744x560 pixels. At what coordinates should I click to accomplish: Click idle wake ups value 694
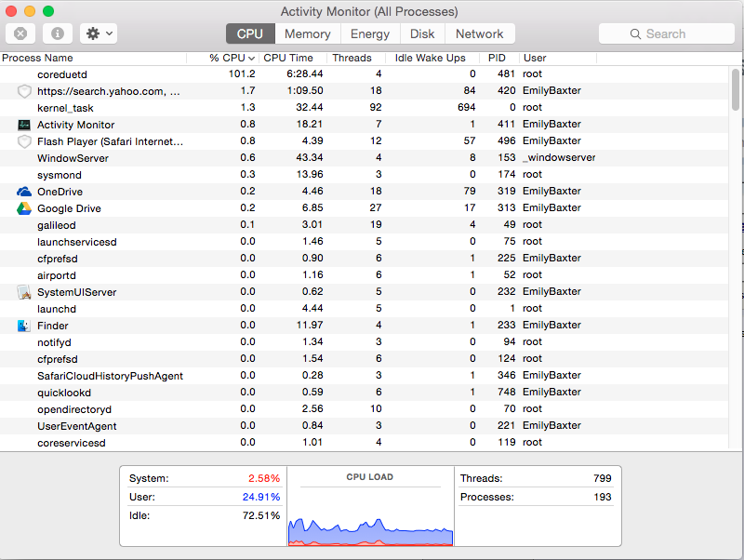tap(467, 107)
